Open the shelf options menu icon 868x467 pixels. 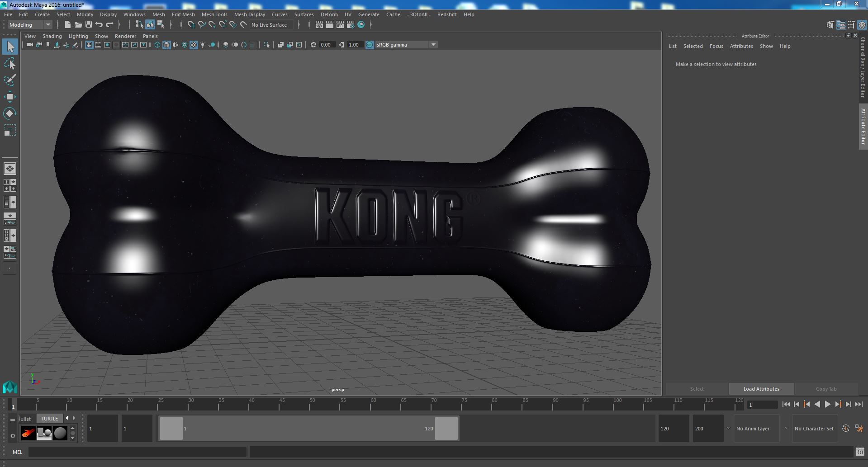point(13,436)
